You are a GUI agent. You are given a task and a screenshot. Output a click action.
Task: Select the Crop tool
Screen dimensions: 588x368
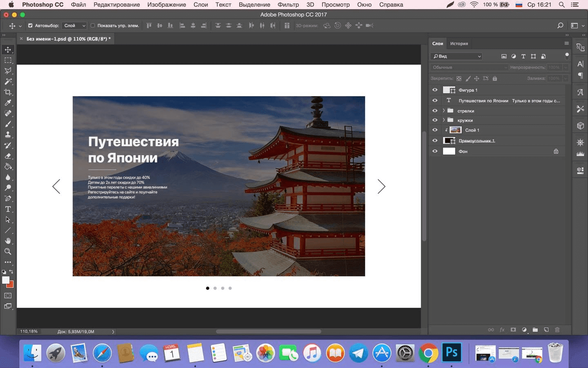point(8,92)
